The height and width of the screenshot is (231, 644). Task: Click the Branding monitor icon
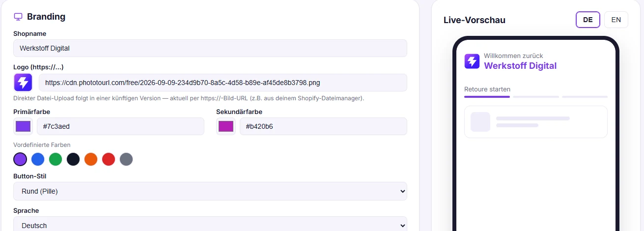click(18, 17)
